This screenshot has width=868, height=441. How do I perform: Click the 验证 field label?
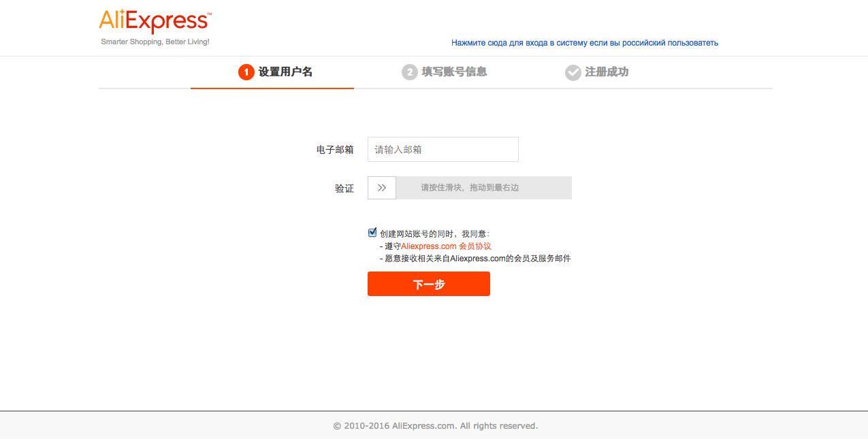[x=344, y=189]
